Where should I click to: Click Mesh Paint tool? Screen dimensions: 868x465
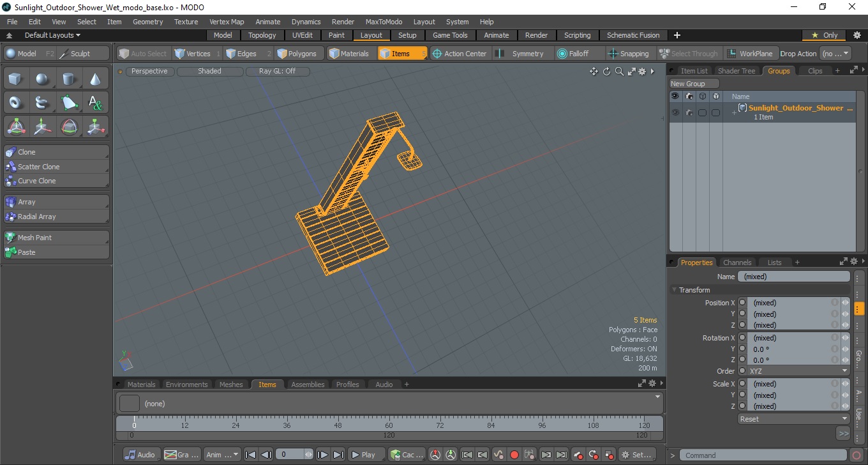click(x=56, y=238)
